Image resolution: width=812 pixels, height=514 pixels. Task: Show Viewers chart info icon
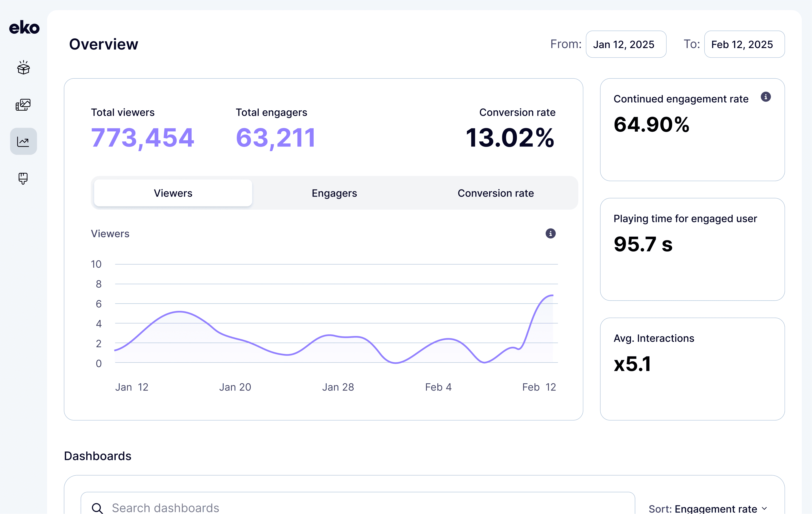point(550,233)
